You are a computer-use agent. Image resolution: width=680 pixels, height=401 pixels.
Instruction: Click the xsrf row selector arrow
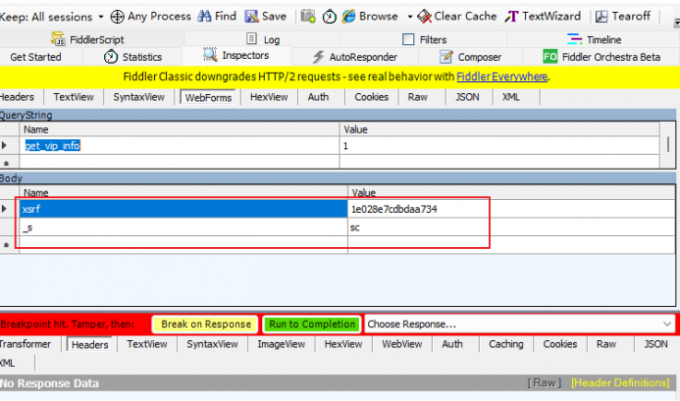click(x=5, y=209)
